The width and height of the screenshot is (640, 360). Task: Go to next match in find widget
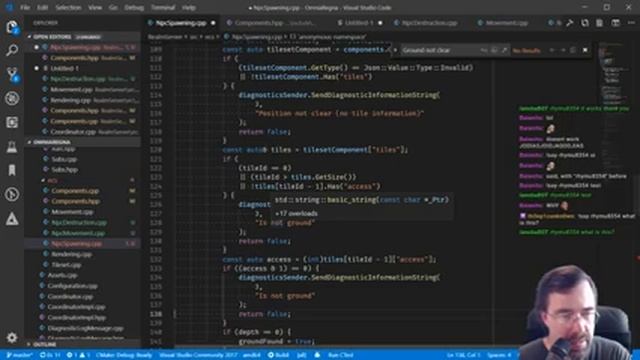point(563,50)
